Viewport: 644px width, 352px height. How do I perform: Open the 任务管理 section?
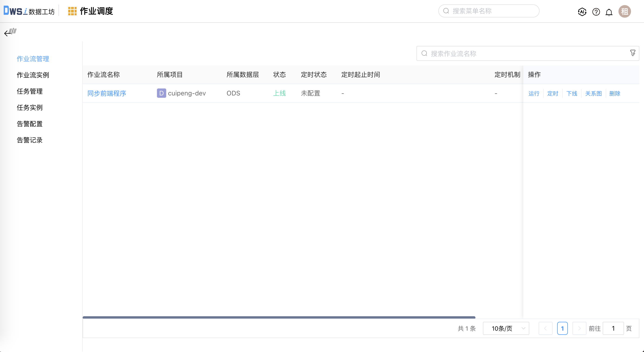point(29,91)
